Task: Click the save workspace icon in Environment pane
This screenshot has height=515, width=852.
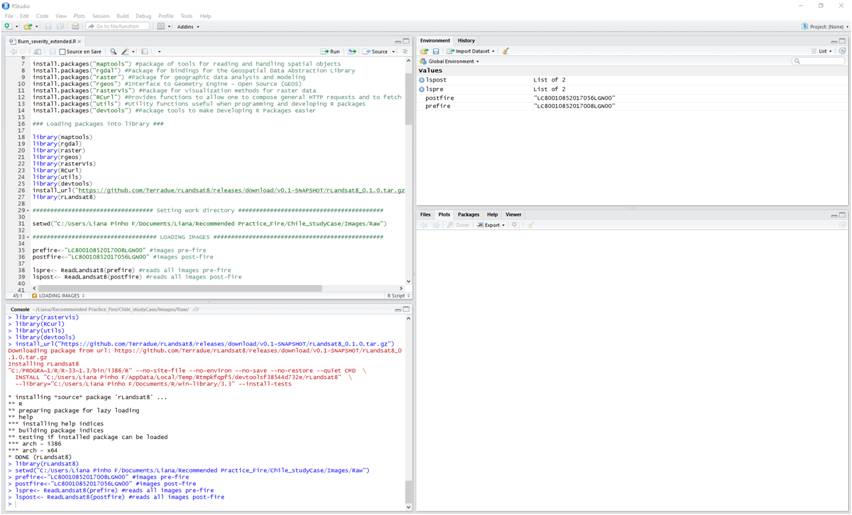Action: (436, 51)
